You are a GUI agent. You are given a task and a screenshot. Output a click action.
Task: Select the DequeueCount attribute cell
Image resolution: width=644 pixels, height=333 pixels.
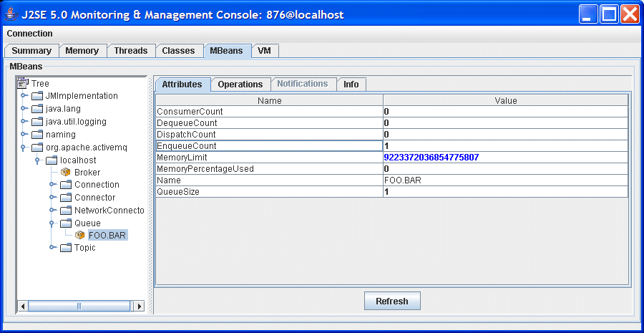[270, 123]
